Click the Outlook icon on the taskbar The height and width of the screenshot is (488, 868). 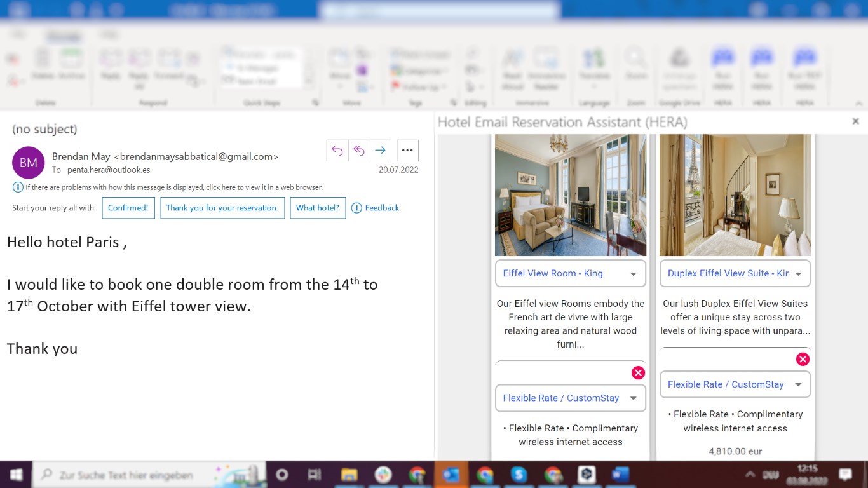(x=451, y=475)
